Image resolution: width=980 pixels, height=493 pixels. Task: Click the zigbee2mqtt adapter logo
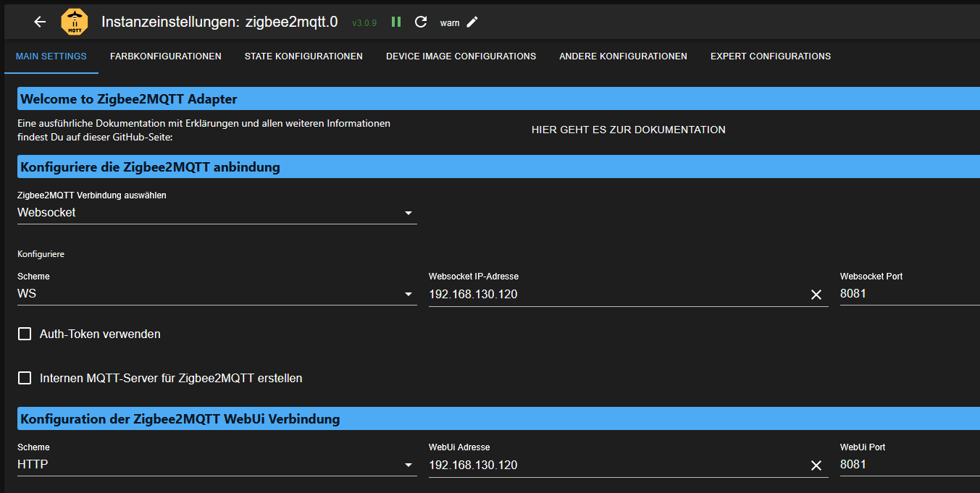74,22
